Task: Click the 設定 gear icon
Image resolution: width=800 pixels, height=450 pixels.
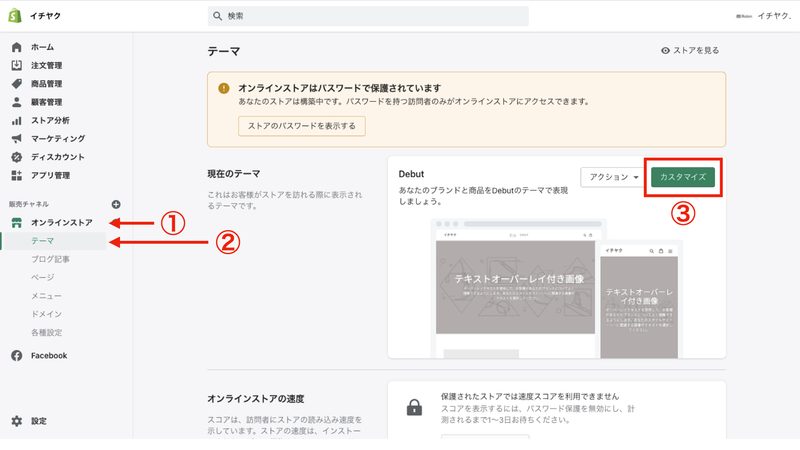Action: click(x=16, y=421)
